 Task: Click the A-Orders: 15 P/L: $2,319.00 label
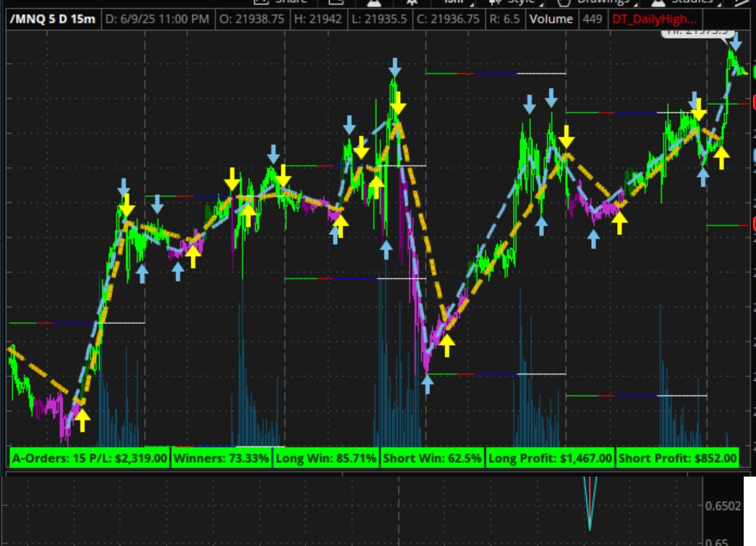point(89,458)
